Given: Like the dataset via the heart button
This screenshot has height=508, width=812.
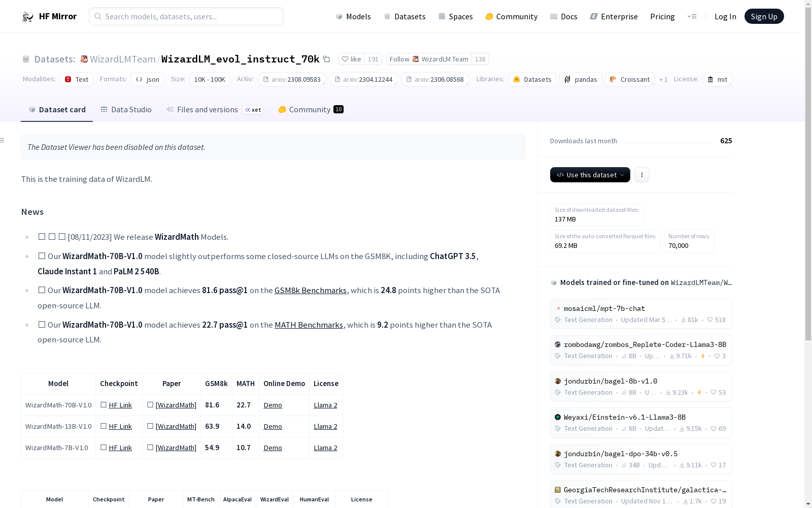Looking at the screenshot, I should pos(352,59).
